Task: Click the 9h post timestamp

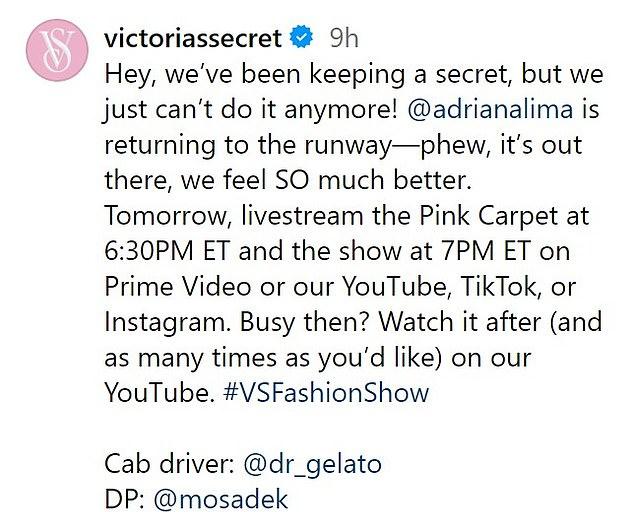Action: point(344,38)
